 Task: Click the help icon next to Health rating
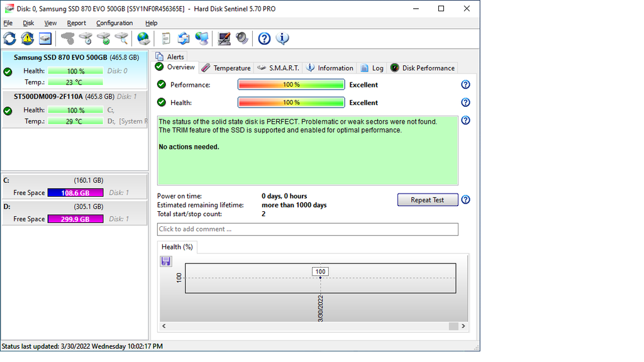(465, 102)
